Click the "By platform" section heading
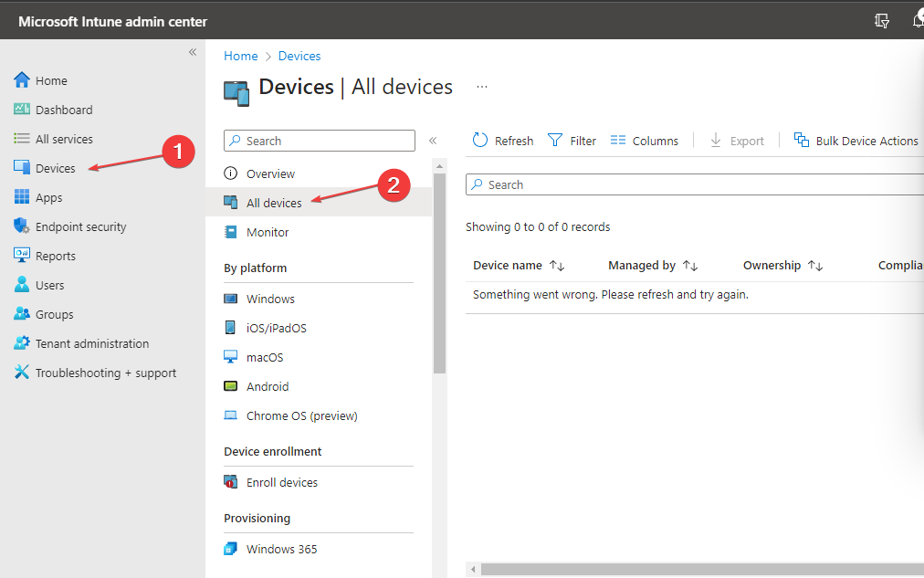 255,268
